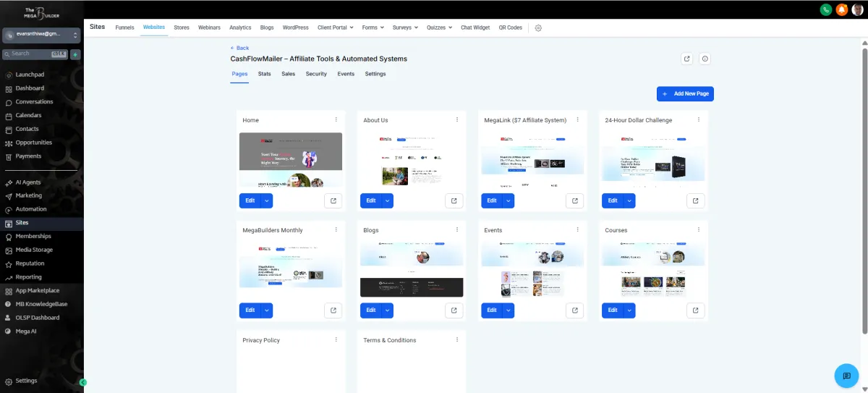Image resolution: width=868 pixels, height=393 pixels.
Task: Preview the MegaLink page in new tab
Action: (574, 200)
